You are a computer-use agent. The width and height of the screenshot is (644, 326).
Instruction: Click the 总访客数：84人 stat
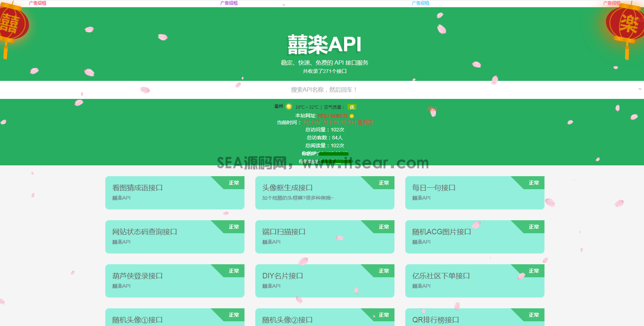click(325, 138)
